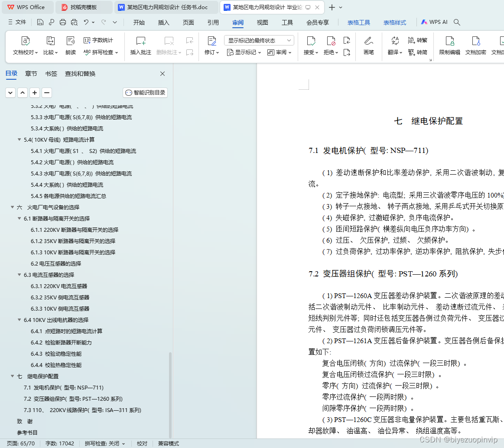Open the 找稻壳模板 tab
The height and width of the screenshot is (448, 504).
84,7
